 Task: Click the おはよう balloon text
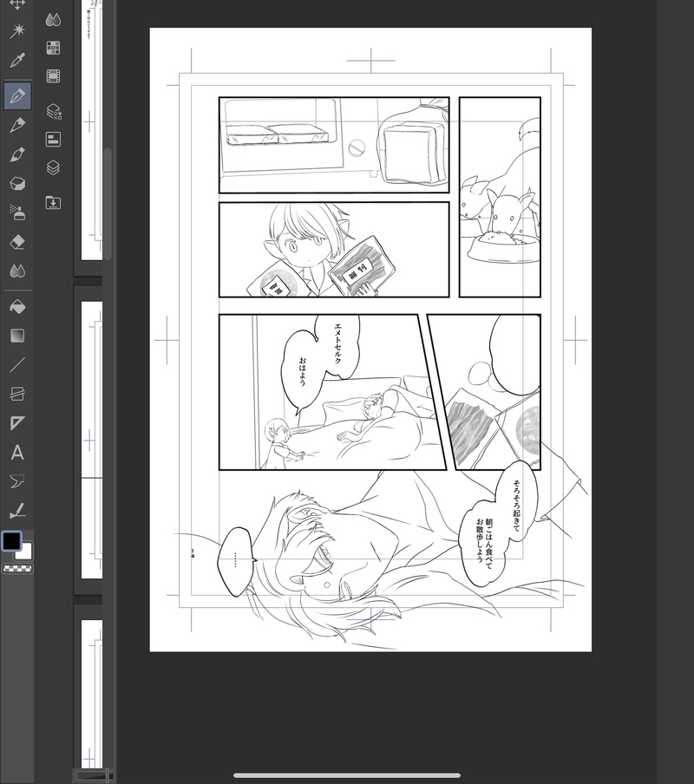pos(302,371)
